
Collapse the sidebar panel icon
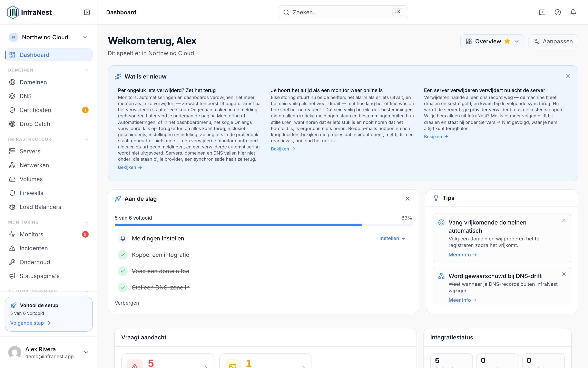click(x=87, y=12)
